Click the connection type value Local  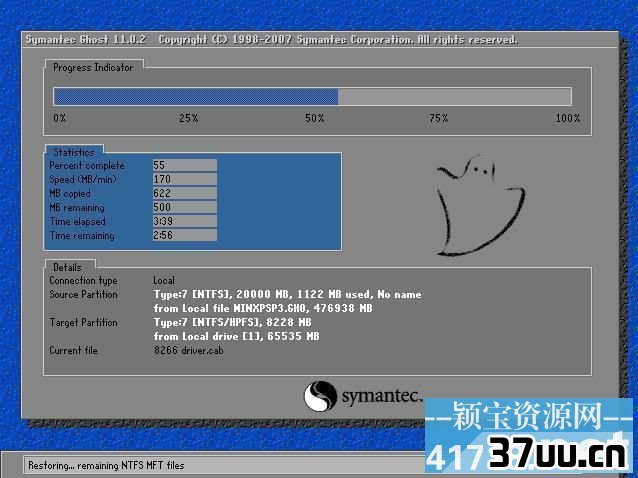click(x=164, y=280)
